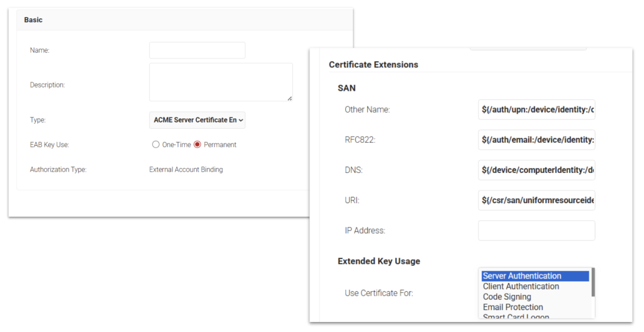Click the RFC822 SAN field
Viewport: 644px width, 332px height.
click(536, 140)
